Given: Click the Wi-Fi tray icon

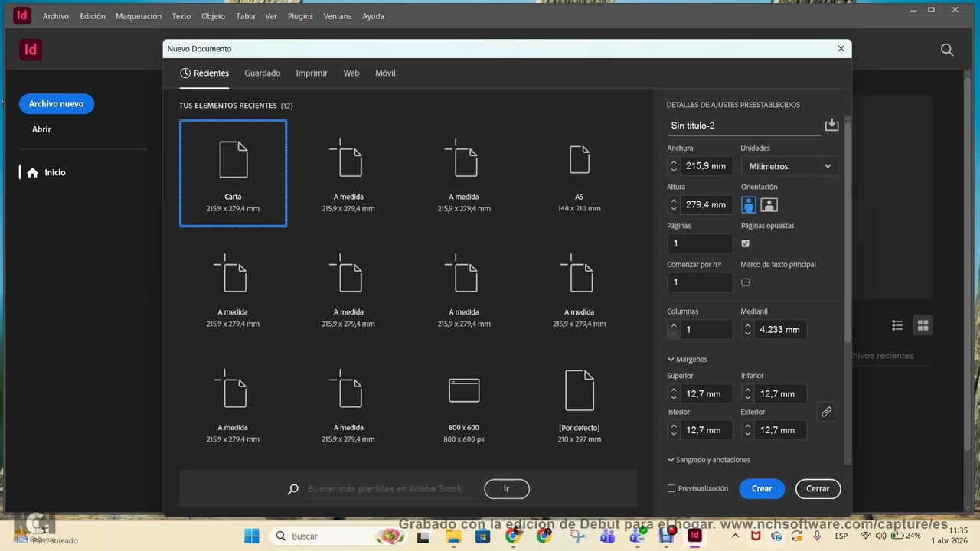Looking at the screenshot, I should pyautogui.click(x=866, y=536).
